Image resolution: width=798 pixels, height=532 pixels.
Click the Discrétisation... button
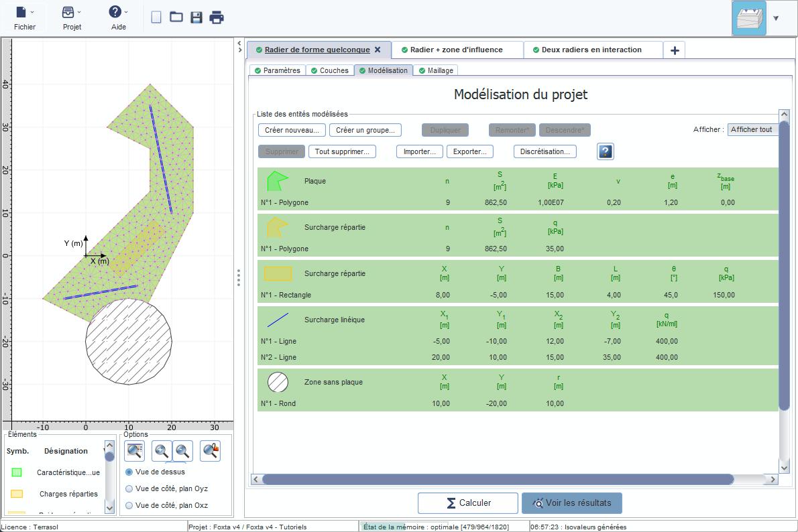pos(545,151)
